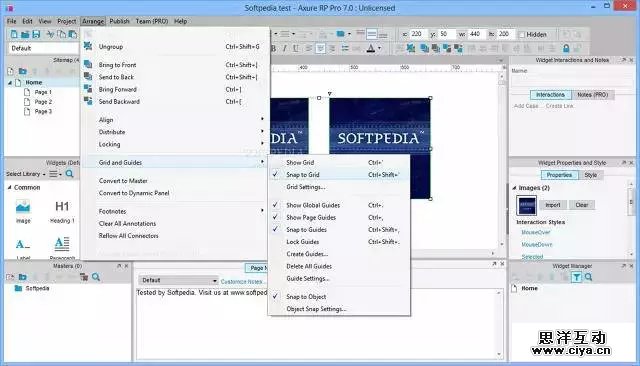Click the blue lock toolbar icon
Viewport: 640px width, 366px height.
tap(566, 49)
